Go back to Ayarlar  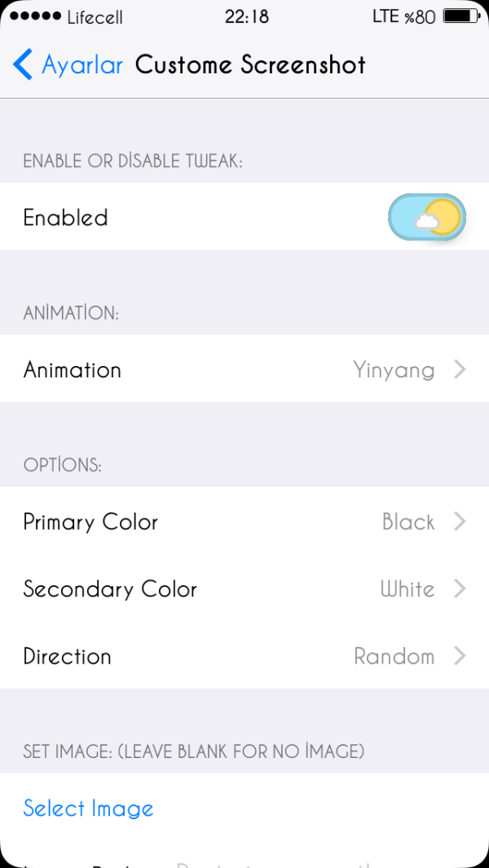point(81,64)
